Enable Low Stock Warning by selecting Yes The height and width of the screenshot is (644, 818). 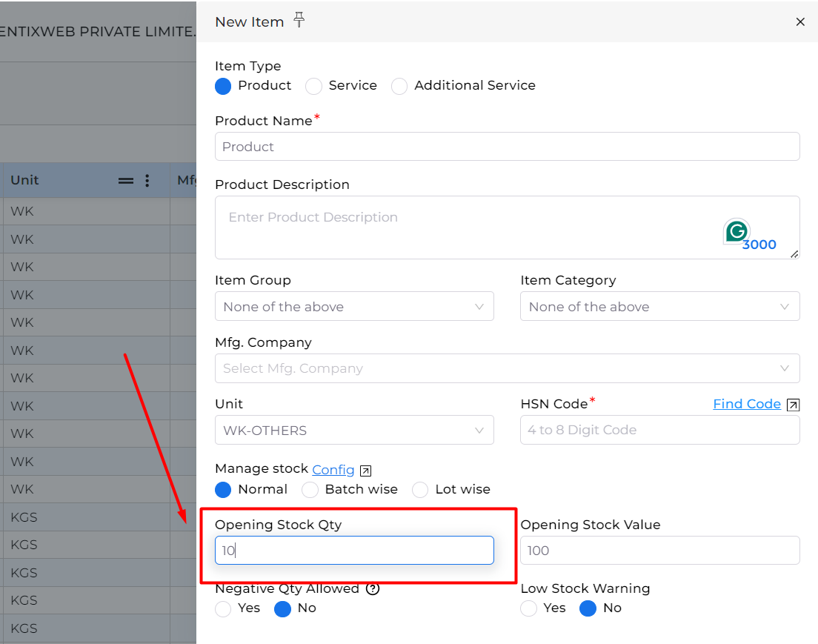[x=528, y=608]
